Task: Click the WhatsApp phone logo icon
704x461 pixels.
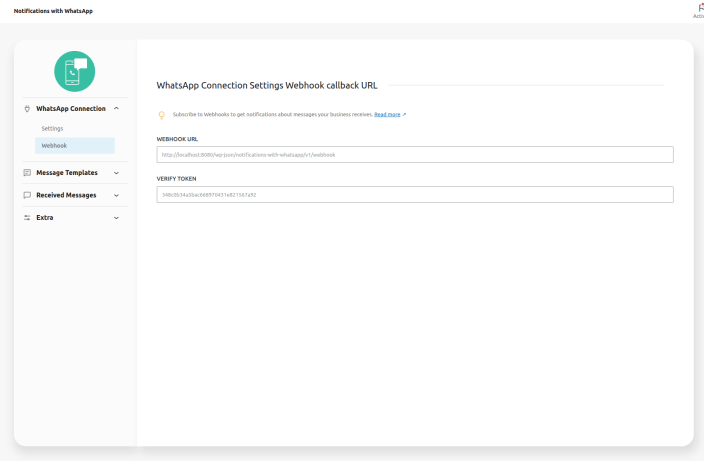Action: (75, 71)
